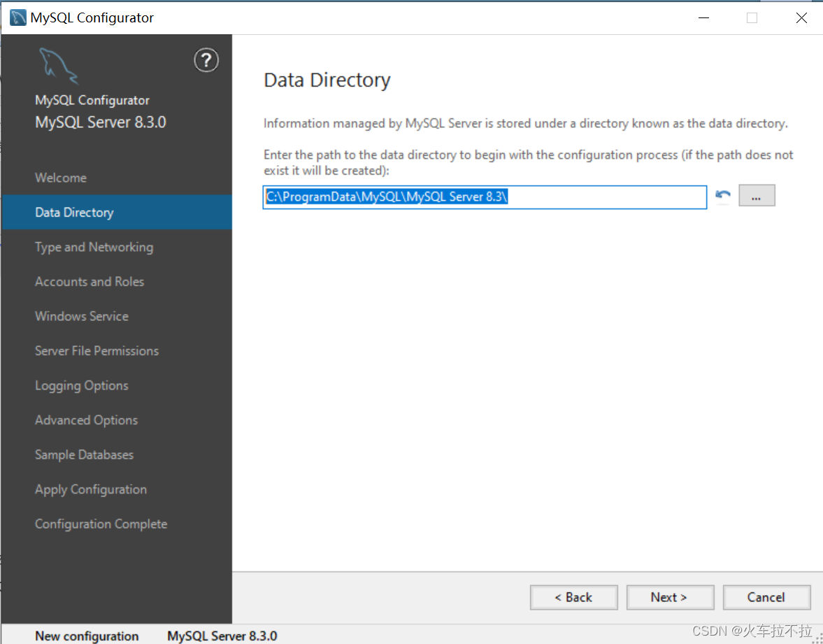Cancel the configuration wizard
The height and width of the screenshot is (644, 823).
(x=766, y=597)
